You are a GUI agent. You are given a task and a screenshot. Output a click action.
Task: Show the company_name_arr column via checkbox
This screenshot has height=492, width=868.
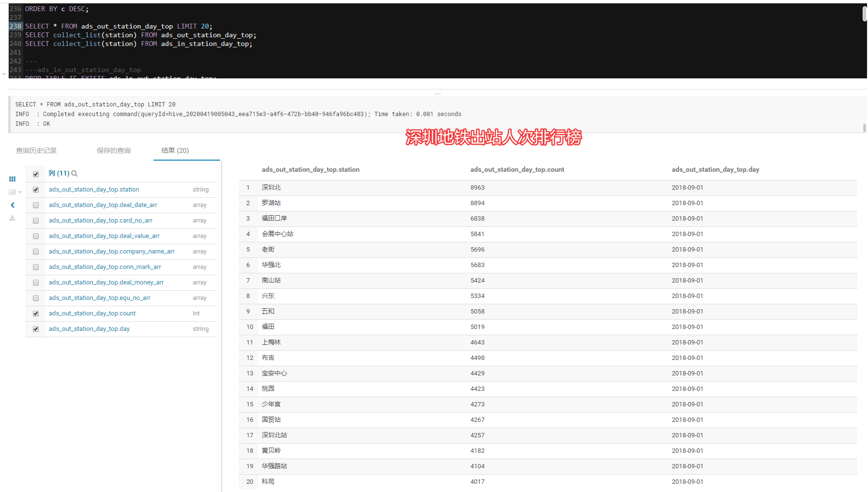click(x=36, y=252)
